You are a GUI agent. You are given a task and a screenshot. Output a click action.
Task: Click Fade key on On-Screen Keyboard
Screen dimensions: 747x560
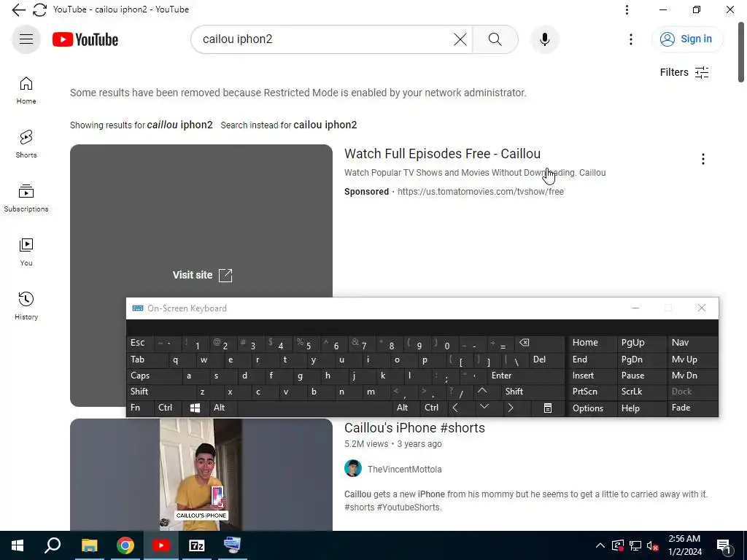tap(693, 408)
